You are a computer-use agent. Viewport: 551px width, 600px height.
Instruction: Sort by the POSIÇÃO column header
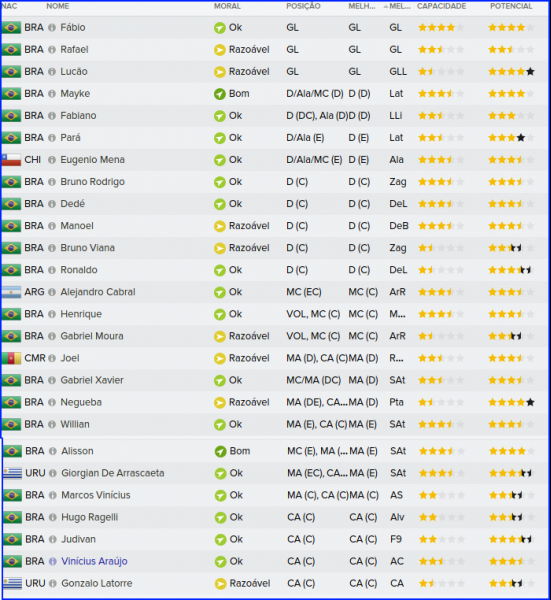point(303,6)
